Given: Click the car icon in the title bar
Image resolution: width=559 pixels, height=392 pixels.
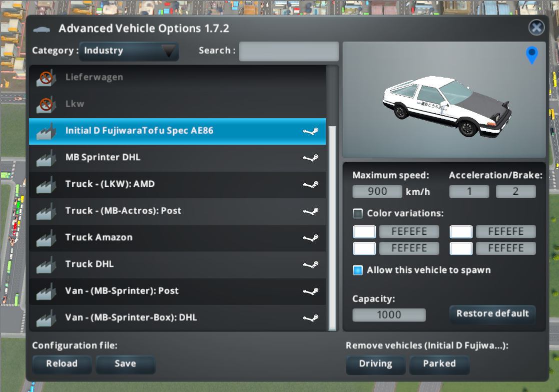Looking at the screenshot, I should point(42,29).
